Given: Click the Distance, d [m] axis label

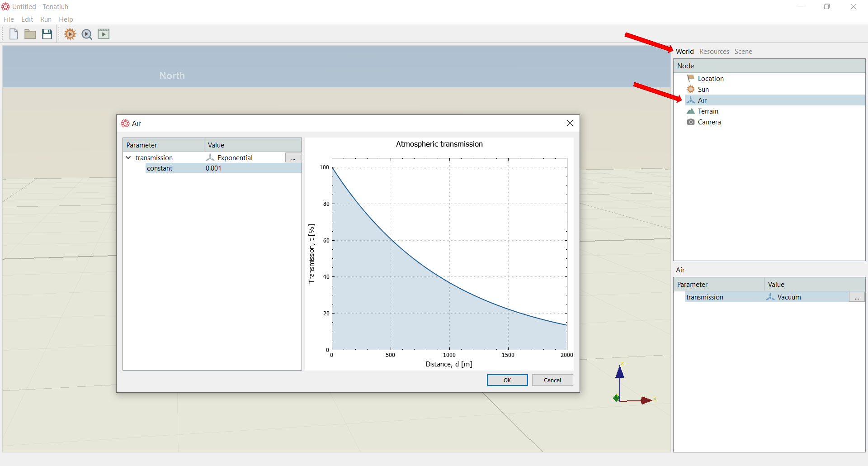Looking at the screenshot, I should 449,364.
